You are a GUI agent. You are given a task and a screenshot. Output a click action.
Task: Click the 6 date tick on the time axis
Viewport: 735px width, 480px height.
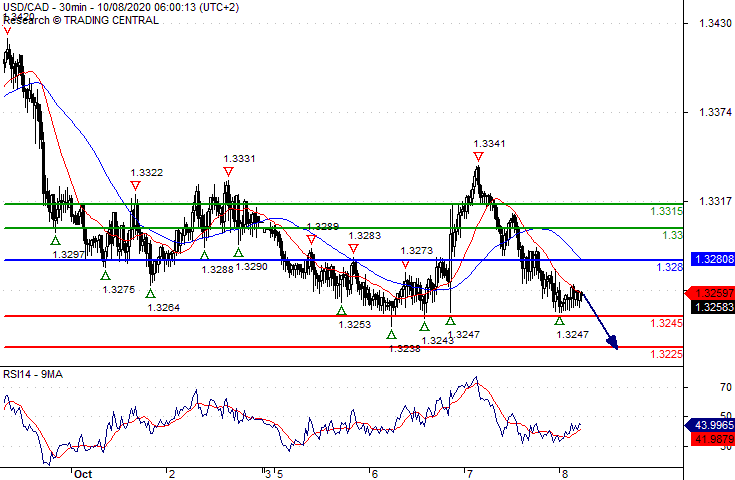tap(375, 474)
